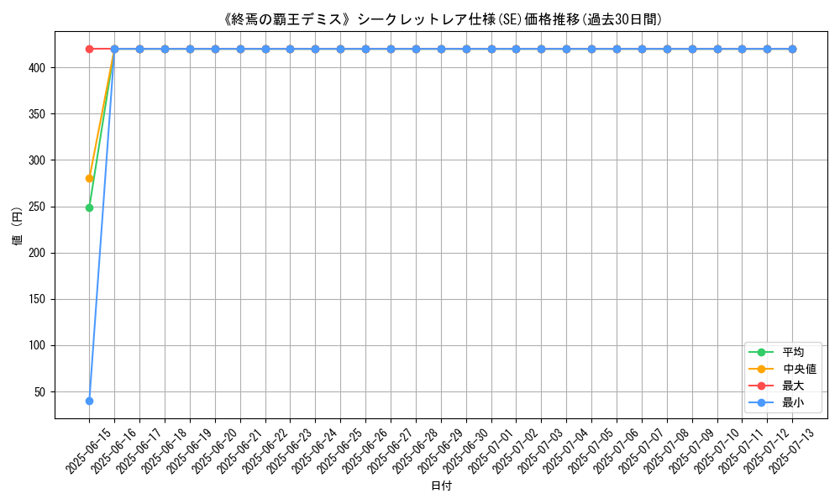Click the blue minimum point near 40
The height and width of the screenshot is (504, 840).
point(90,402)
